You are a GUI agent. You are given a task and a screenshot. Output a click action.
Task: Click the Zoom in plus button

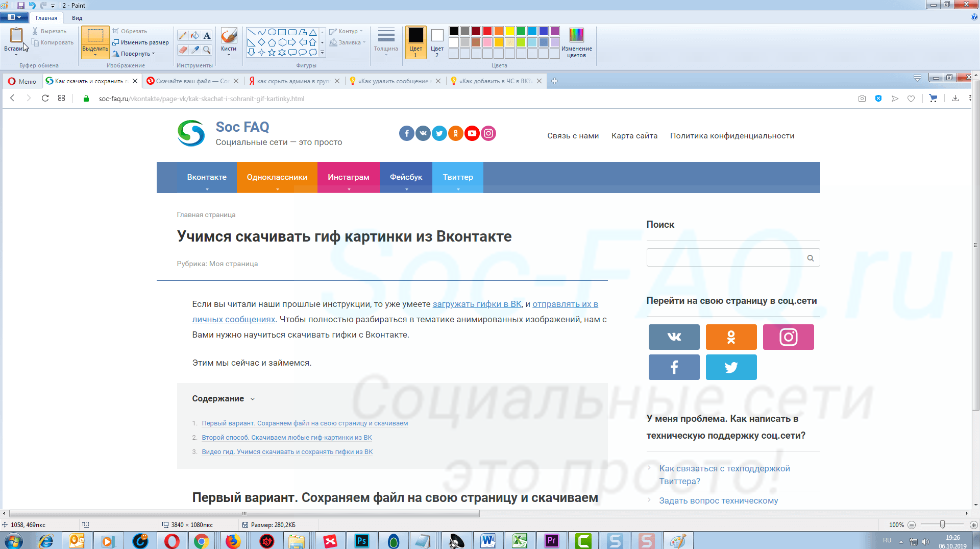(x=973, y=525)
